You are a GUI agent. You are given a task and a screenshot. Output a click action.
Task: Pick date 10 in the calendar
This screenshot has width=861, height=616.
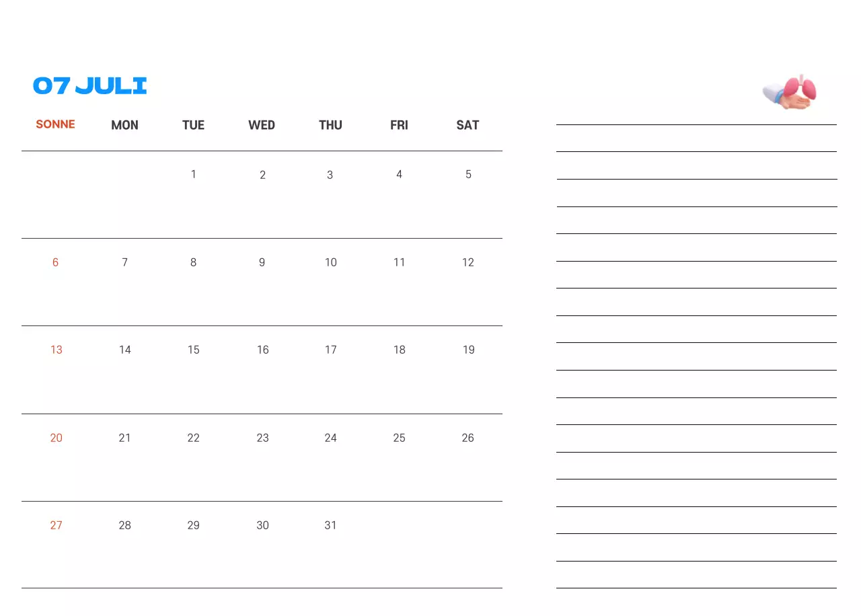pyautogui.click(x=331, y=262)
